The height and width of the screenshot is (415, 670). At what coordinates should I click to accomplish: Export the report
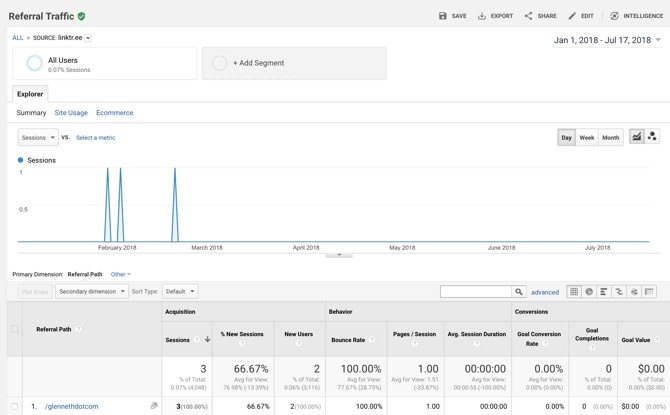click(x=495, y=16)
